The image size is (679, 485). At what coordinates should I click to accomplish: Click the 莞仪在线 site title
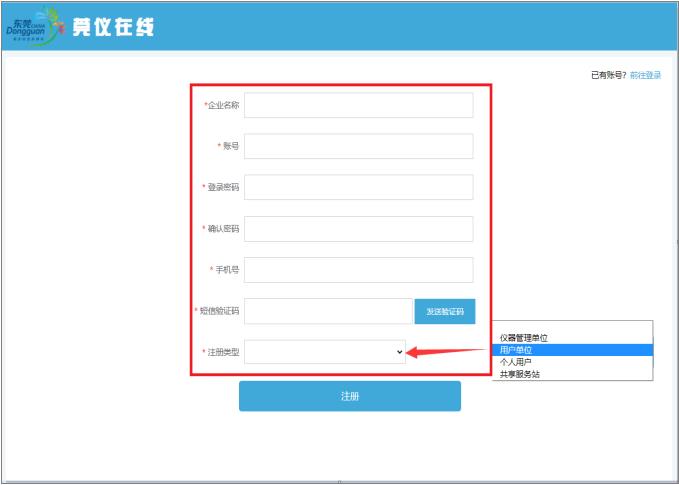[114, 28]
